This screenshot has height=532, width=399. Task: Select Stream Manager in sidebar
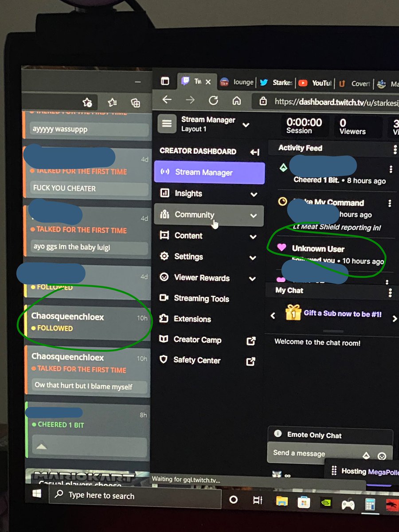209,172
